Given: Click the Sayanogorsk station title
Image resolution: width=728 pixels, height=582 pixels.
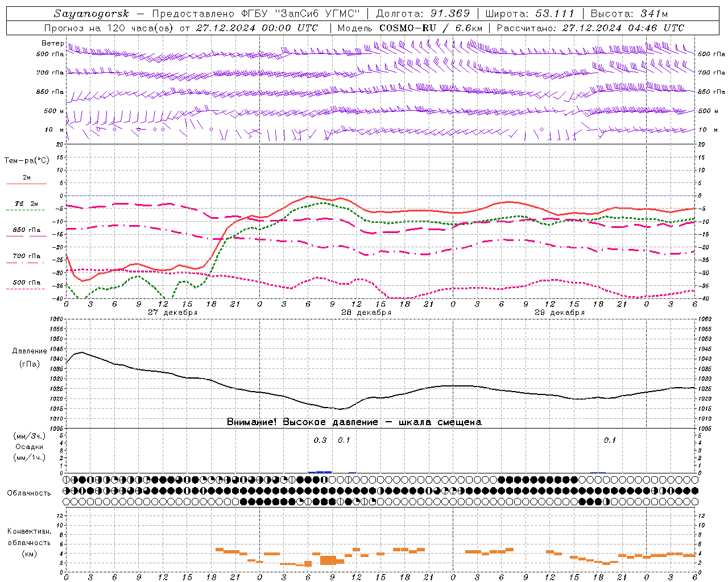Looking at the screenshot, I should 92,14.
